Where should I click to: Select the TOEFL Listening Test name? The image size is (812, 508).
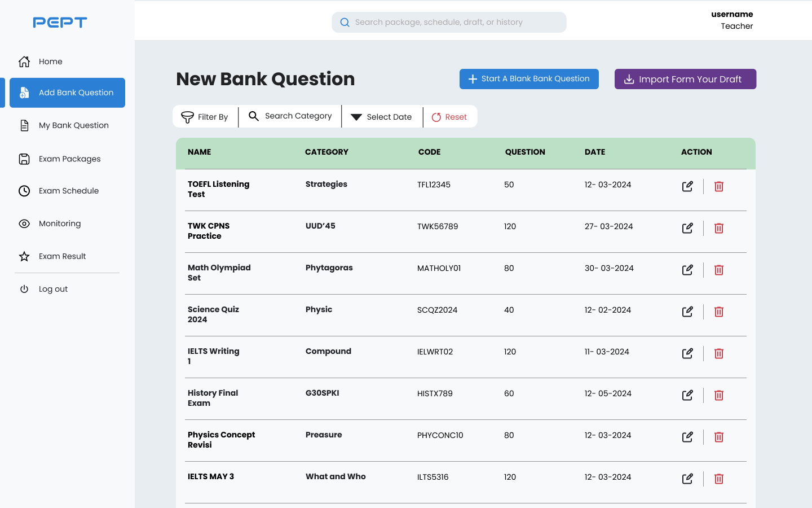219,189
